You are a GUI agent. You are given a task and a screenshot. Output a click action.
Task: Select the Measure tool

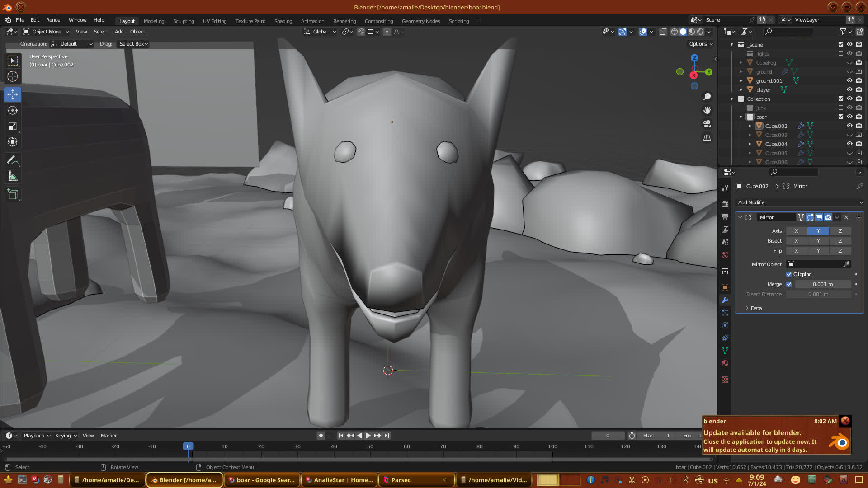tap(13, 177)
